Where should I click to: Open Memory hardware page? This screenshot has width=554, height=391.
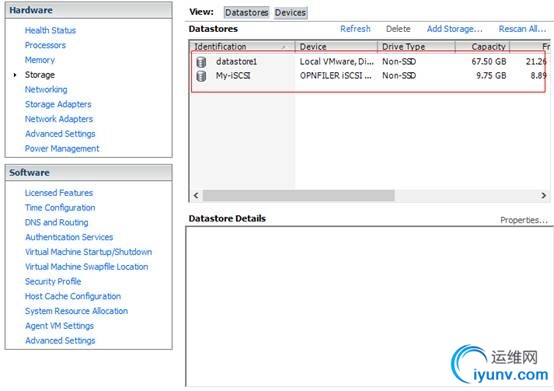click(x=40, y=60)
